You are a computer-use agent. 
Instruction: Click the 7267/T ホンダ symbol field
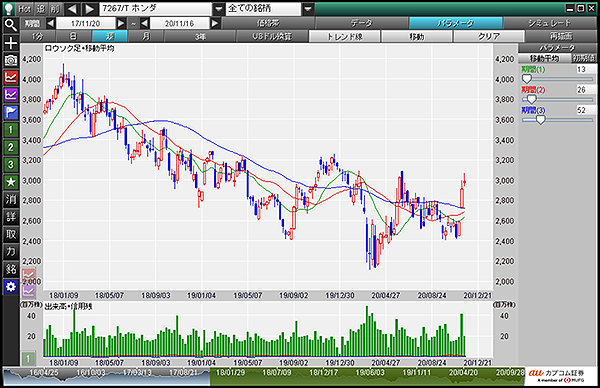(156, 9)
